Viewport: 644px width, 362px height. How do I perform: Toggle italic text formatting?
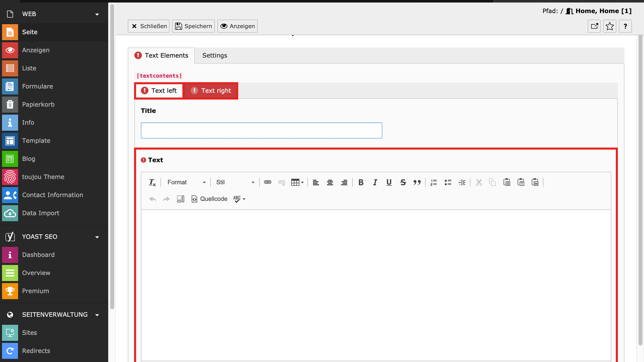click(x=375, y=182)
